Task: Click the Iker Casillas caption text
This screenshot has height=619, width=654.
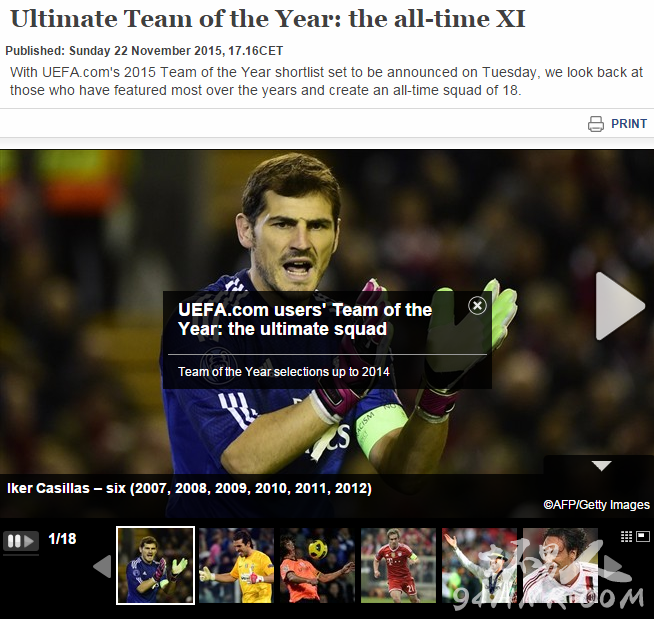Action: point(189,488)
